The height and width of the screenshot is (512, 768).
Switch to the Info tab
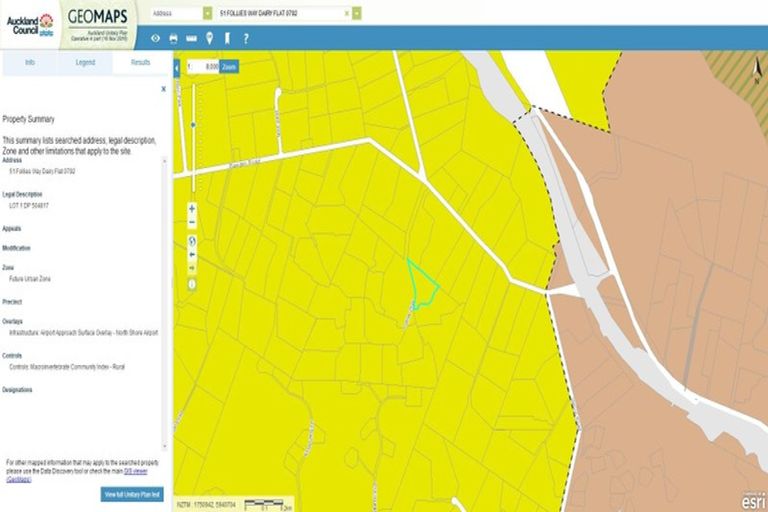coord(30,62)
